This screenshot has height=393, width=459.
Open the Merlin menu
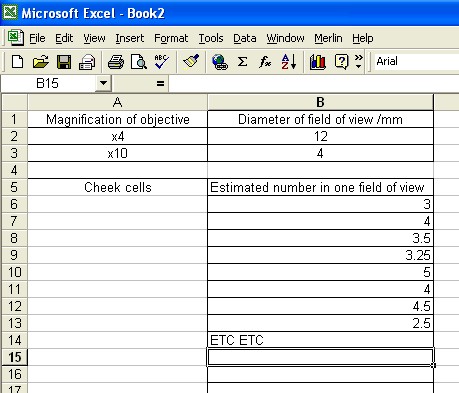click(328, 38)
